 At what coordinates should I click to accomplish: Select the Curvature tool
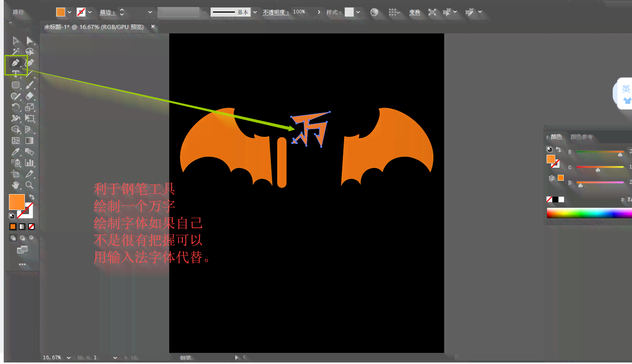tap(30, 63)
